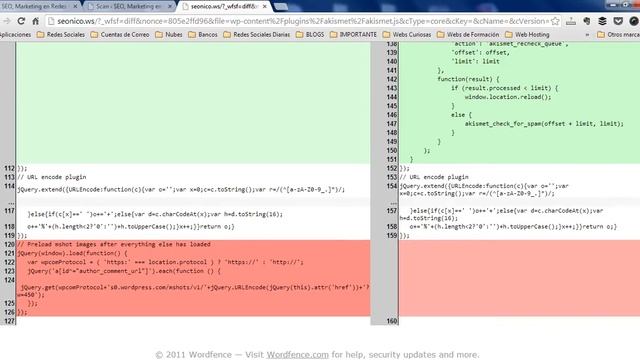Click 'akismet_check_for_spam(offset + limit, limit);' line
Viewport: 640px width, 360px height.
click(544, 124)
